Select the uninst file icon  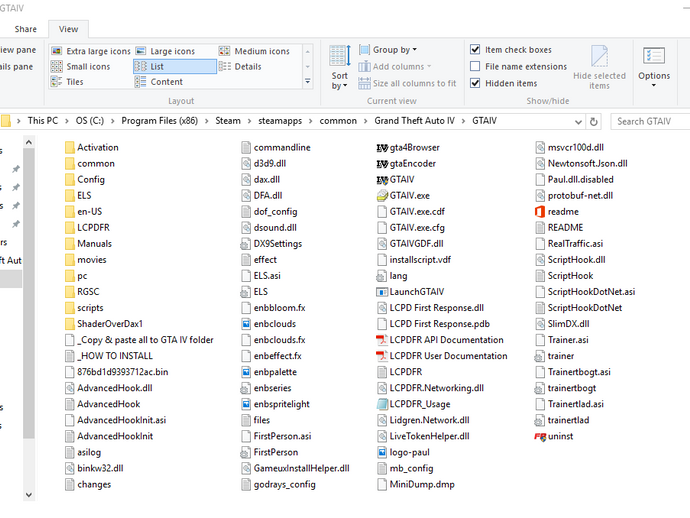(540, 436)
